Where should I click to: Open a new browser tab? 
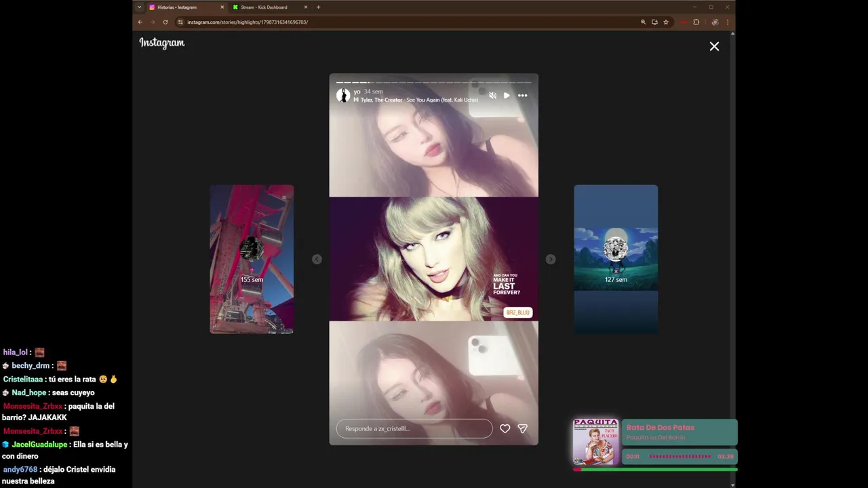318,7
